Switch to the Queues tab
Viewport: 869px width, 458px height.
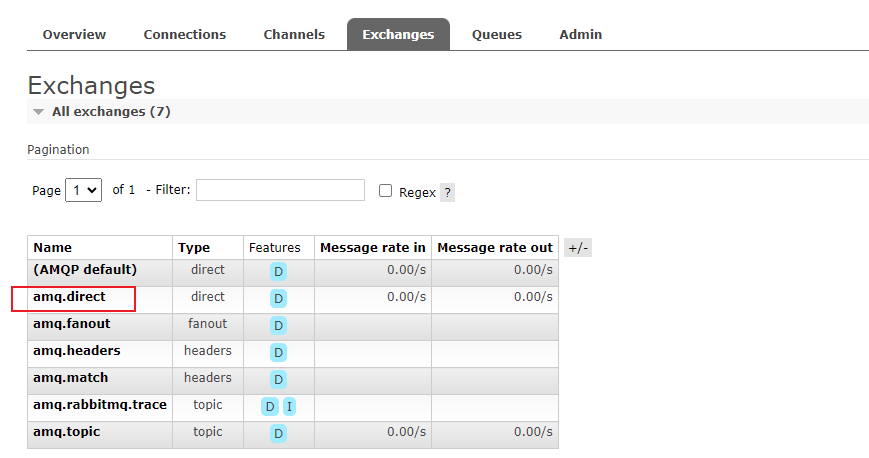497,34
